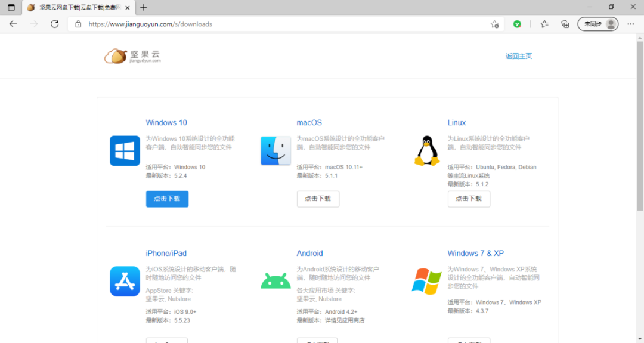Click the green Android robot icon
The height and width of the screenshot is (343, 644).
(275, 281)
